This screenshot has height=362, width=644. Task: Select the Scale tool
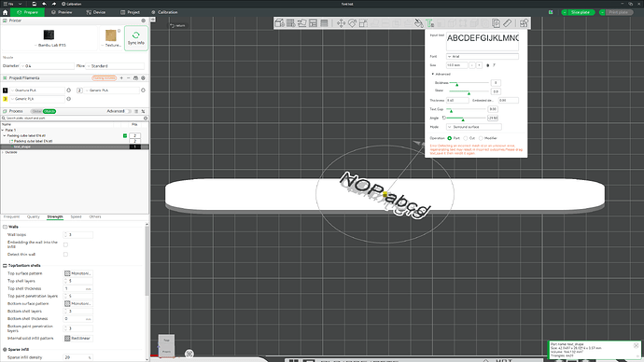[x=363, y=23]
